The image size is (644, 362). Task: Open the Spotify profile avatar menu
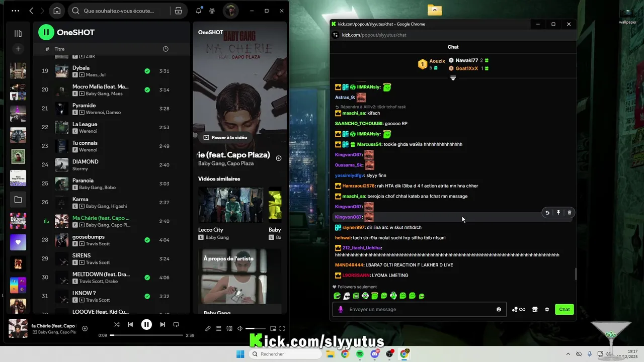(x=230, y=11)
